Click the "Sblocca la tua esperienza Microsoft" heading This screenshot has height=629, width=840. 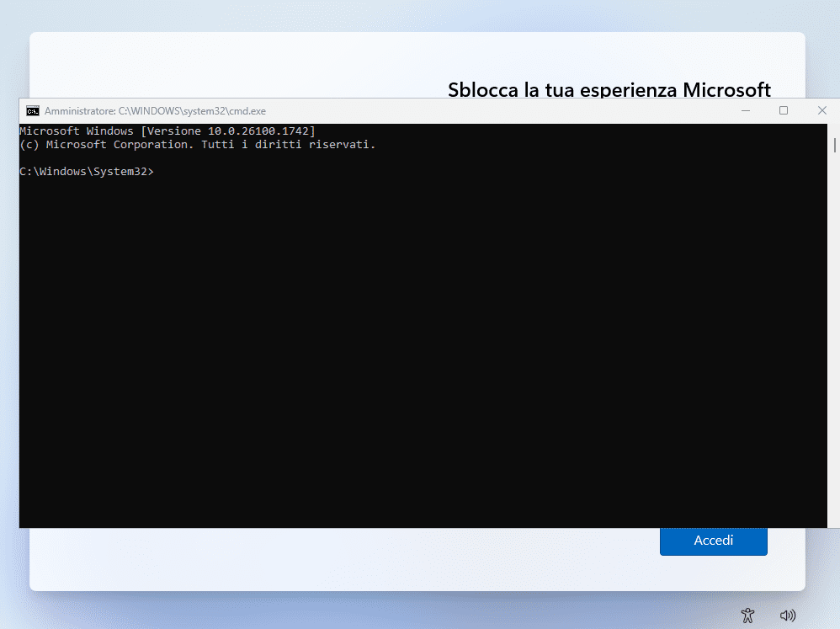click(x=609, y=89)
